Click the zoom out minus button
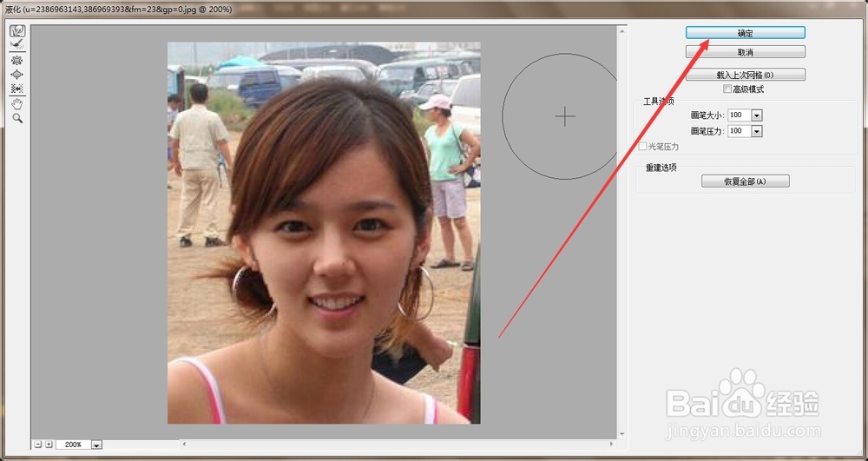The width and height of the screenshot is (868, 461). [x=37, y=445]
